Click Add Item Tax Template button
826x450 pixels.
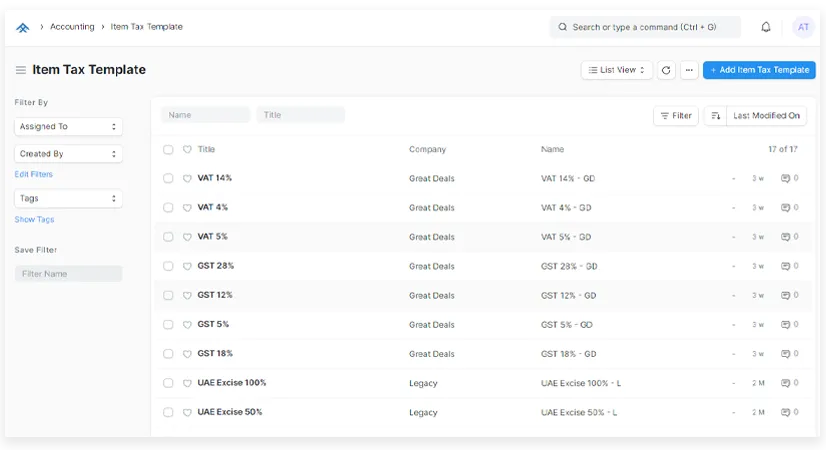[759, 70]
